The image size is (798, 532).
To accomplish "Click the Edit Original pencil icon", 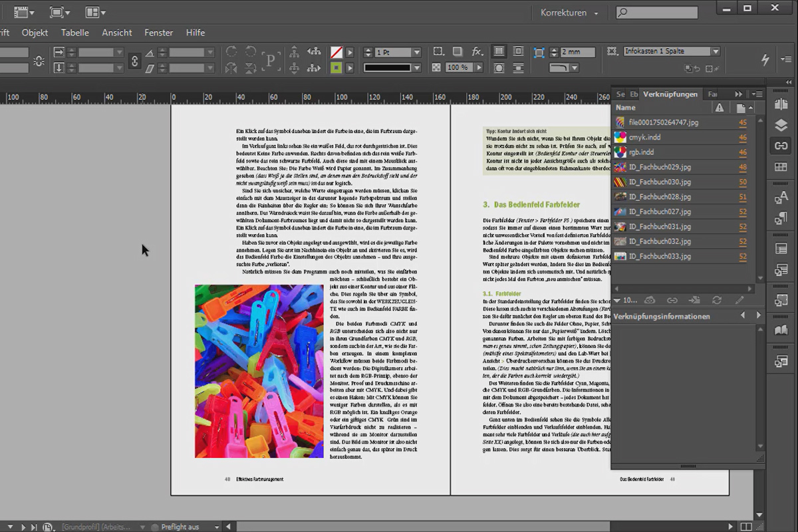I will [739, 301].
